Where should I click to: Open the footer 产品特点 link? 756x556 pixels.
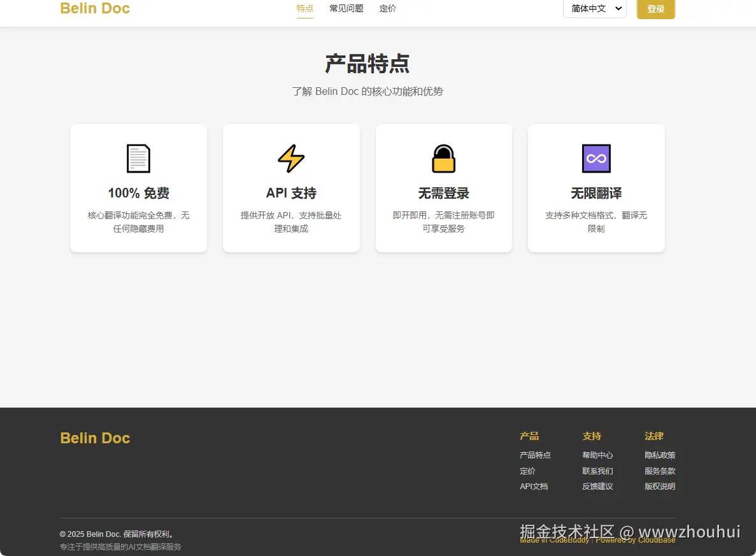535,455
